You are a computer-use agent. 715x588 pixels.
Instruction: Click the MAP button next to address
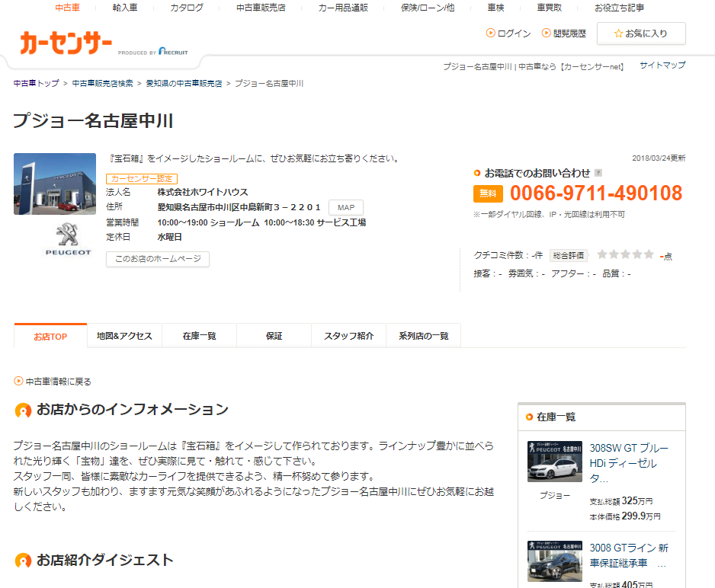pyautogui.click(x=346, y=207)
